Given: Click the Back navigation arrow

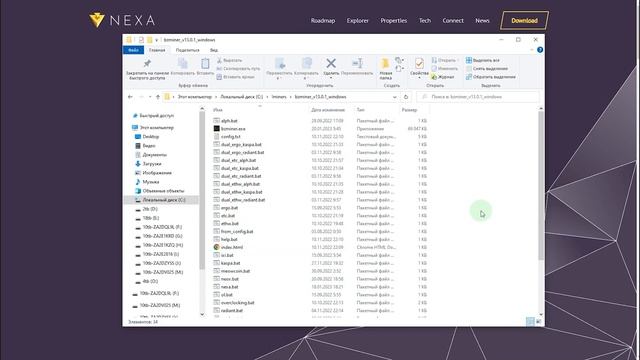Looking at the screenshot, I should 130,97.
